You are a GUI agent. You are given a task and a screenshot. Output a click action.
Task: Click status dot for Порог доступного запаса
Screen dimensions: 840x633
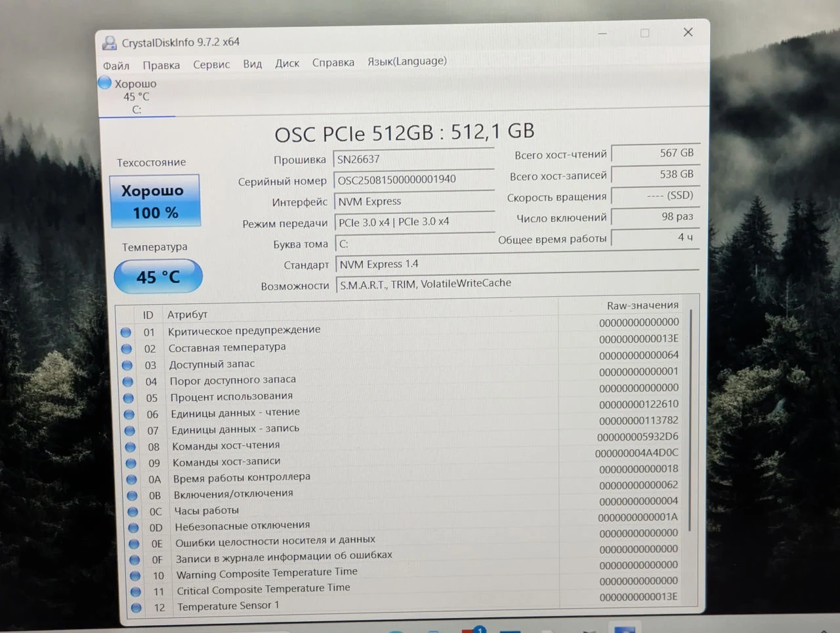[128, 382]
